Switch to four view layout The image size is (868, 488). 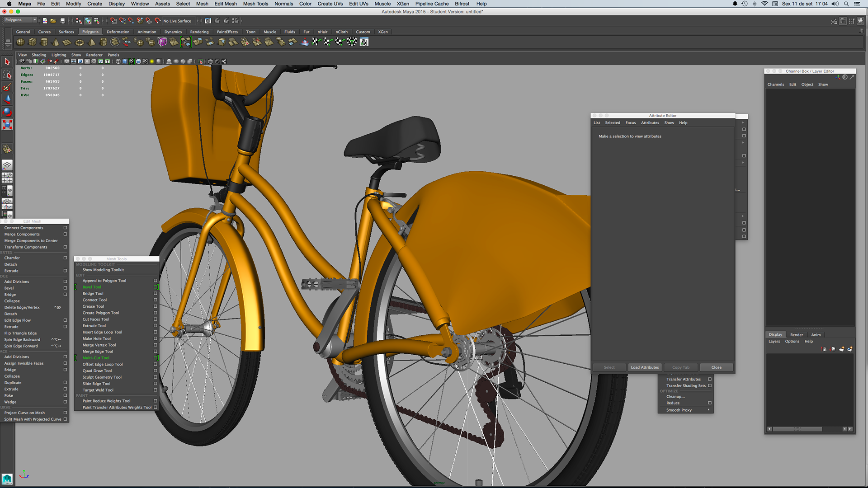7,178
